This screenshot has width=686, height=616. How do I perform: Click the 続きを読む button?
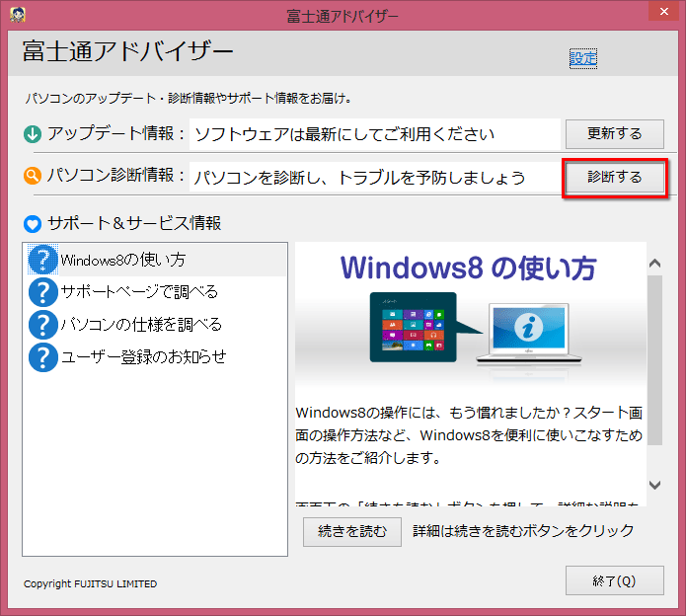tap(352, 531)
